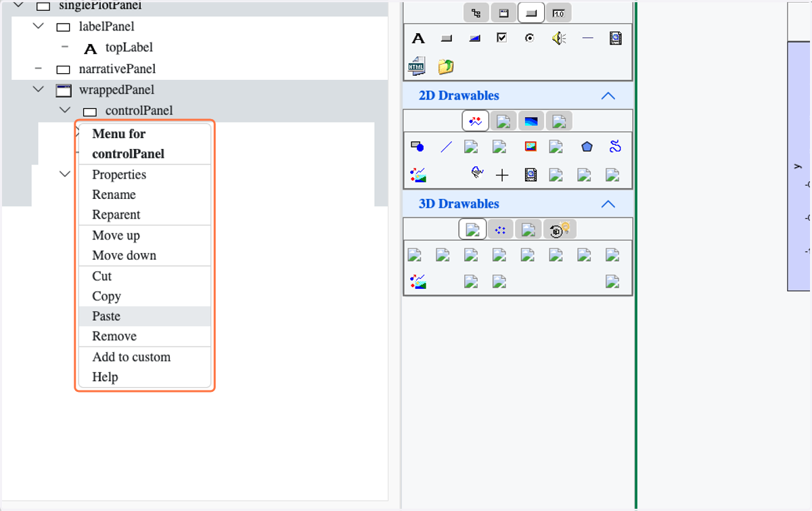Choose Rename in the context menu
The image size is (812, 511).
click(145, 194)
